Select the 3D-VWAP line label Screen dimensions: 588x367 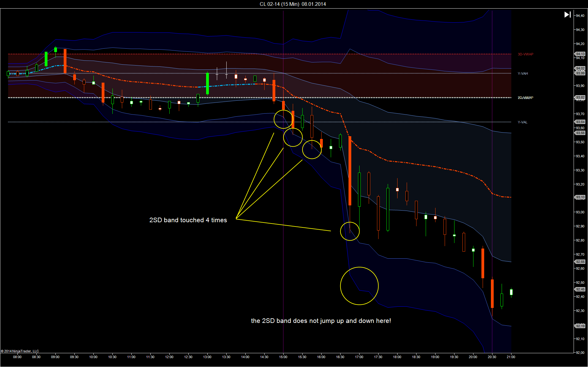coord(526,54)
